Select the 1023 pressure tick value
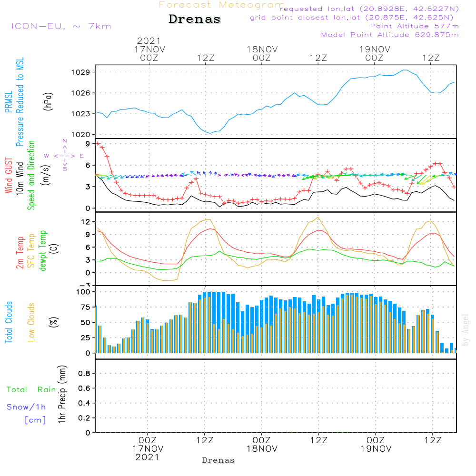476x476 pixels. click(81, 114)
